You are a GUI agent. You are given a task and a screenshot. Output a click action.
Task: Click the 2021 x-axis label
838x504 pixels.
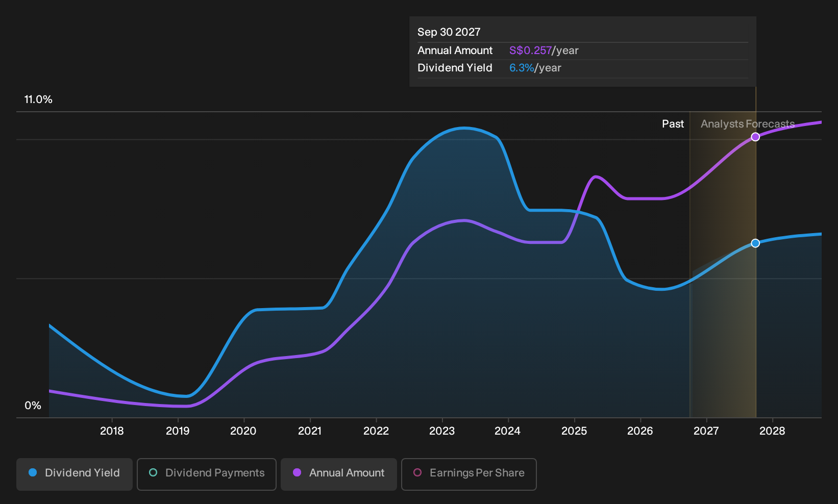click(x=310, y=431)
